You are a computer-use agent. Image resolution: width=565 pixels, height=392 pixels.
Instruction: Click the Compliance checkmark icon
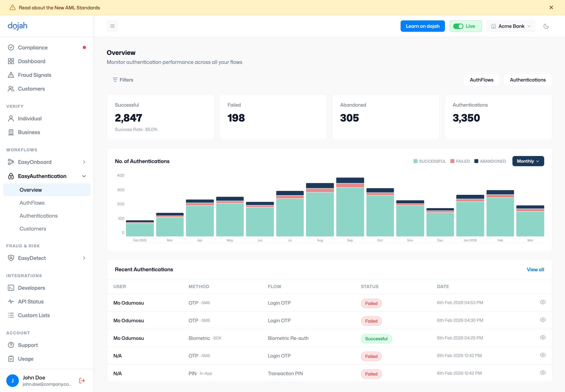click(11, 47)
